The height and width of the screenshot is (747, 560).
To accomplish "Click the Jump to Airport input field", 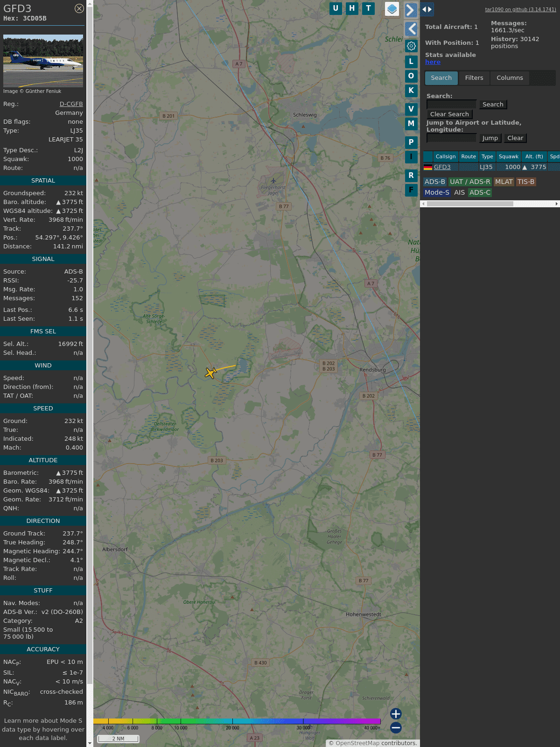I will pos(451,138).
